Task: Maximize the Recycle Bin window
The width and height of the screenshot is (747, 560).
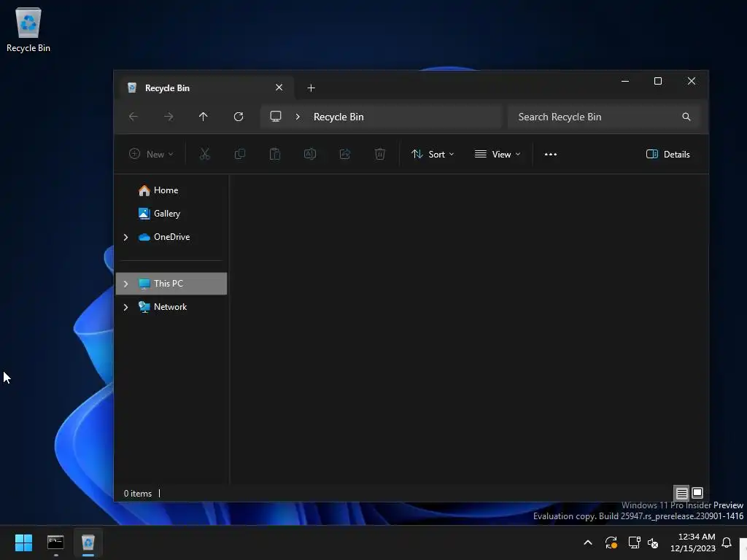Action: pyautogui.click(x=658, y=82)
